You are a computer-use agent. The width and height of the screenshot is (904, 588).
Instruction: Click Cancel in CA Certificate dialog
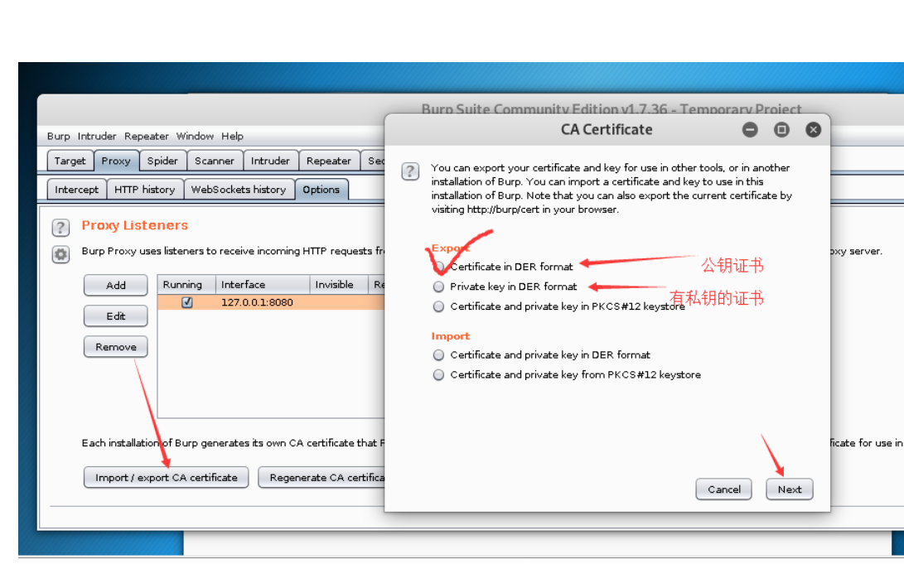click(x=723, y=489)
